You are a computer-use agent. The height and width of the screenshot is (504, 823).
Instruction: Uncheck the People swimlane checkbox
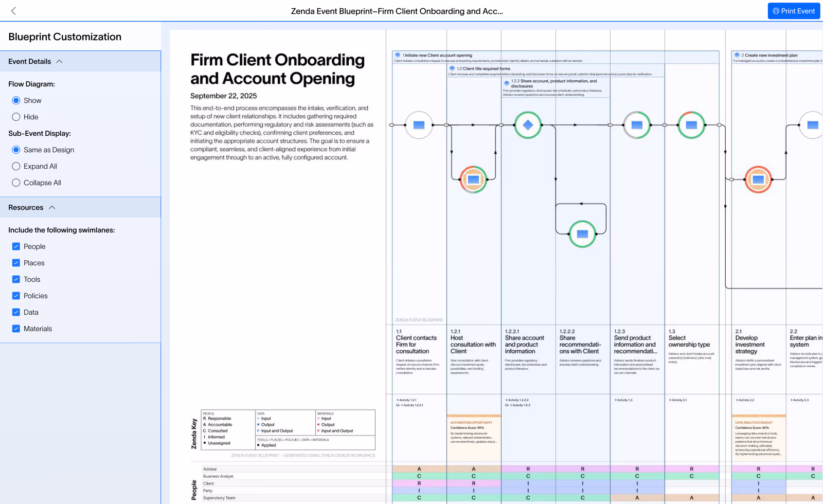[16, 246]
